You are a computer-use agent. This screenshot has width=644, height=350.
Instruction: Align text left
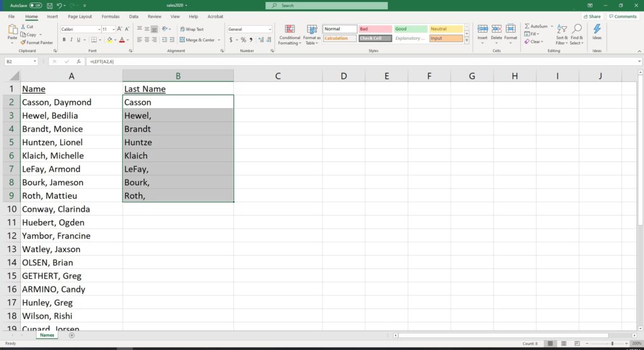point(139,40)
